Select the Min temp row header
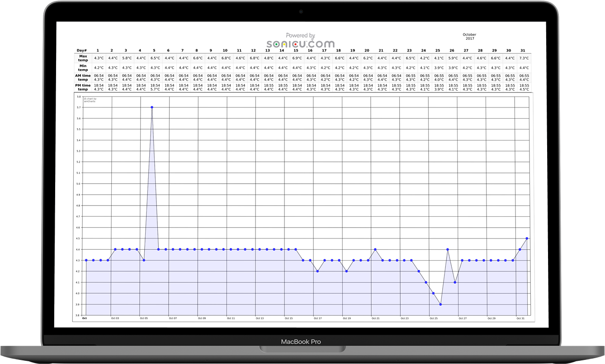 (82, 68)
